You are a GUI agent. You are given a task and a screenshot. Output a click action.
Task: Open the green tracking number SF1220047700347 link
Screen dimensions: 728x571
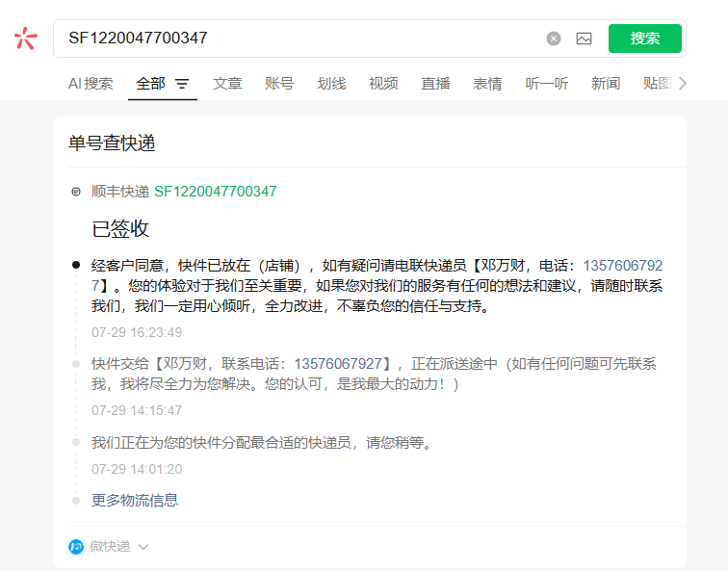216,192
